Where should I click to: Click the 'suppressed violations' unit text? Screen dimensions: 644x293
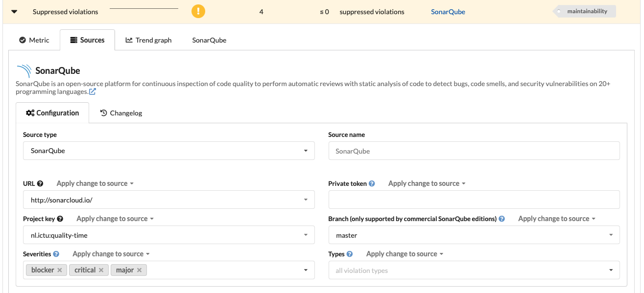pos(372,12)
